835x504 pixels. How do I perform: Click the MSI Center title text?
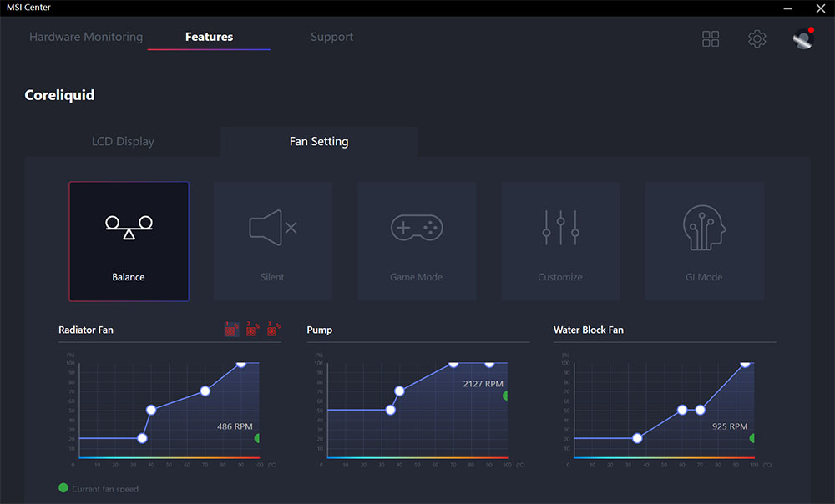[28, 8]
